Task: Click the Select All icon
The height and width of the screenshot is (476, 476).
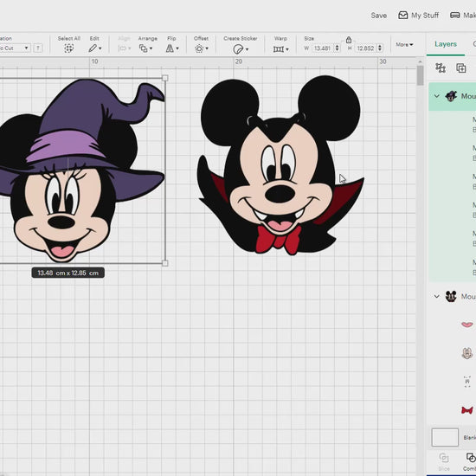Action: pos(69,48)
